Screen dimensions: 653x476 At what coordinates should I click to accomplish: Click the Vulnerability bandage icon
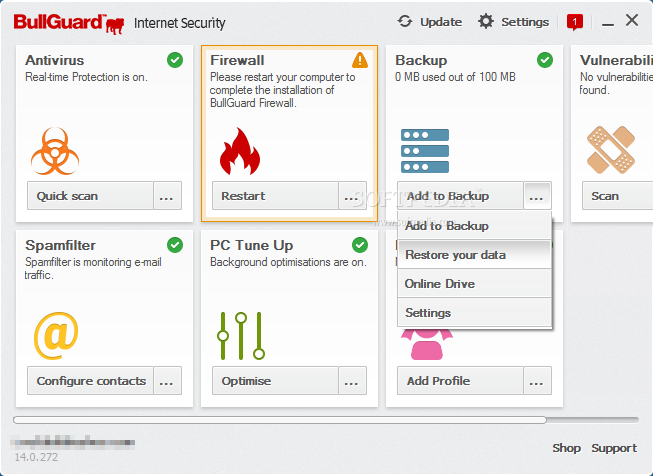point(611,150)
